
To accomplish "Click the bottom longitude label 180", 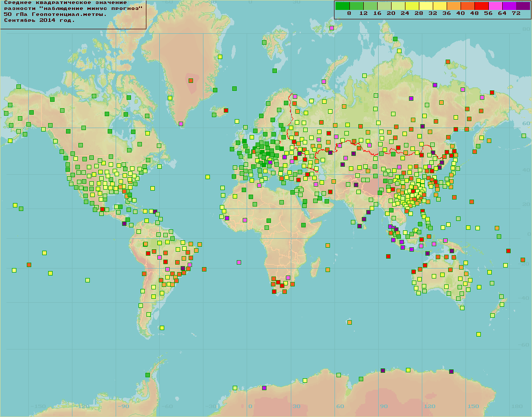I will pos(517,407).
